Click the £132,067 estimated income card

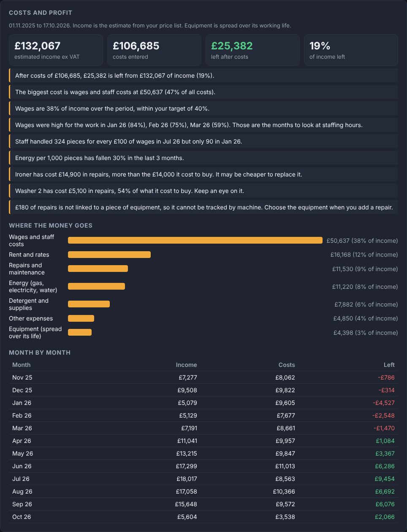[56, 50]
